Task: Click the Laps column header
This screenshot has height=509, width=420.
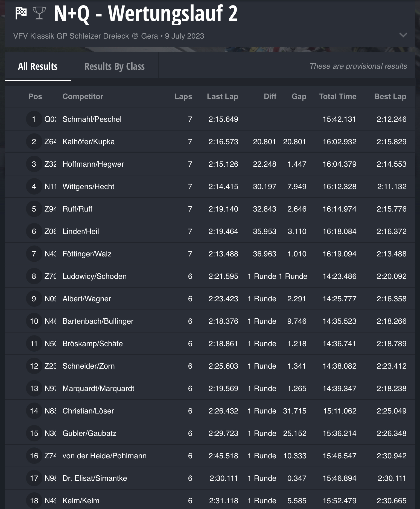Action: 183,97
